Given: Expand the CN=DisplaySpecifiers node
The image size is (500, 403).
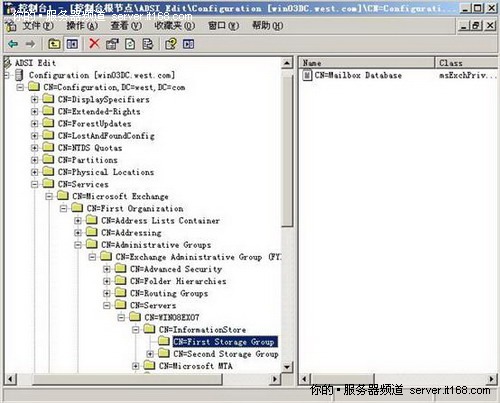Looking at the screenshot, I should 34,99.
